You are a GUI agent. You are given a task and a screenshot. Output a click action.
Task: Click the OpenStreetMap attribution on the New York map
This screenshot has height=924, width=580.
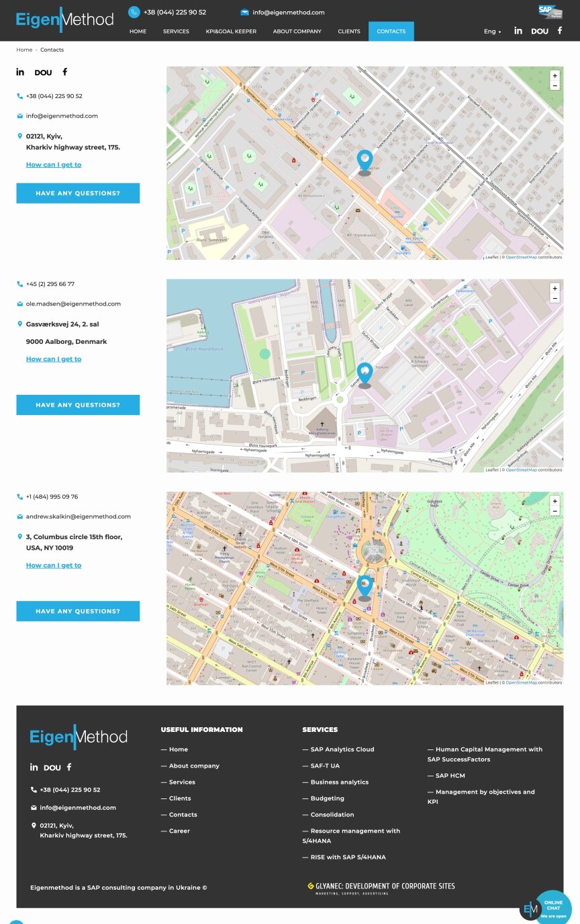click(521, 682)
